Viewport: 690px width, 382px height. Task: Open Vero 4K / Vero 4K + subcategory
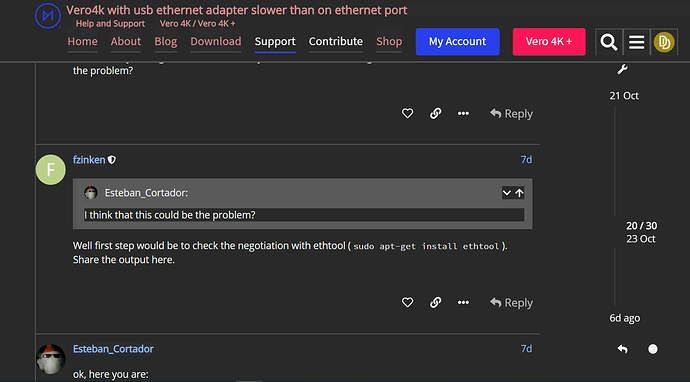[197, 24]
